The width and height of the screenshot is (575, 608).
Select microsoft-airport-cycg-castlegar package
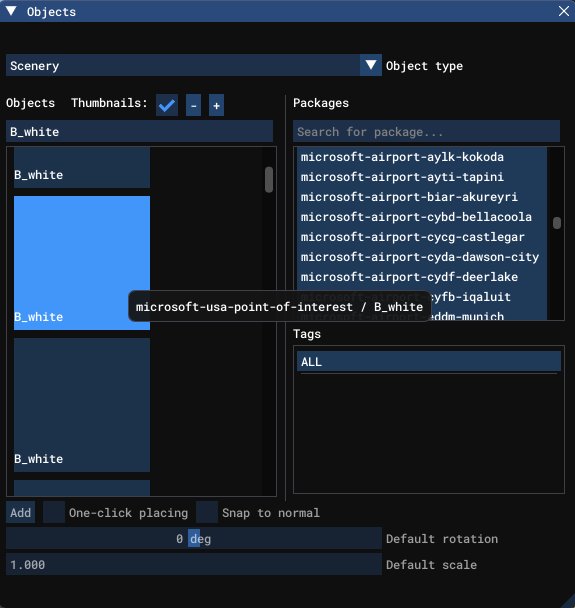click(x=421, y=237)
